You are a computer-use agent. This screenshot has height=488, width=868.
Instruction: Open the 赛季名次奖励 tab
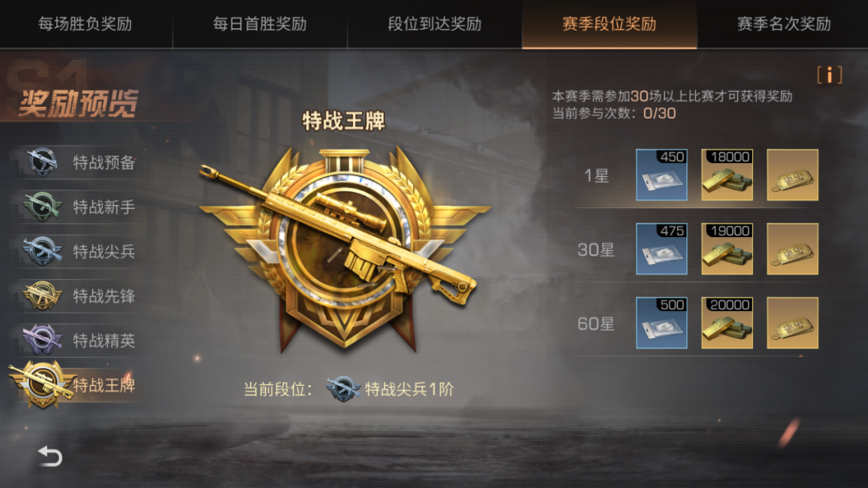[784, 24]
